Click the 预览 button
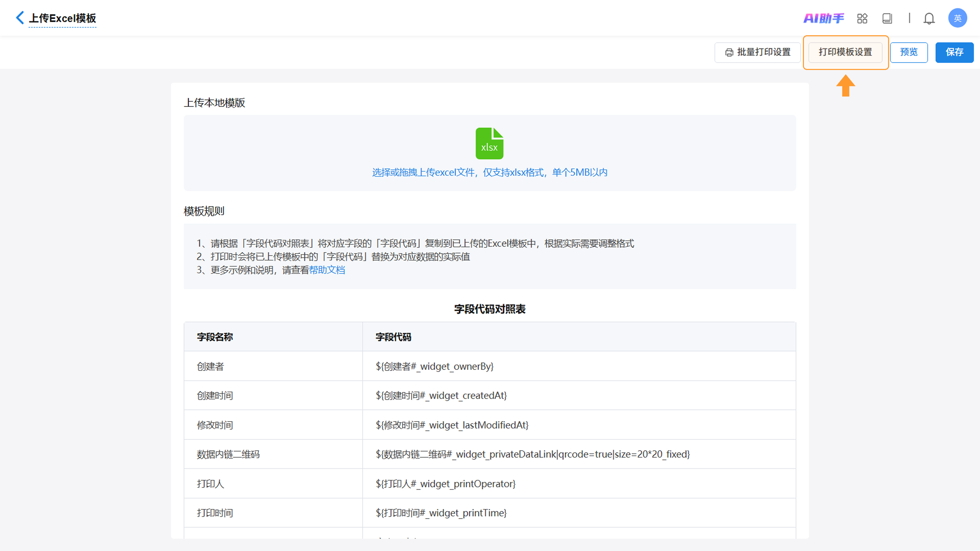Viewport: 980px width, 551px height. 909,52
